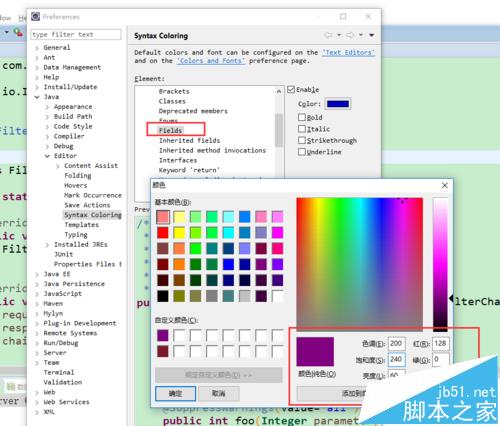Image resolution: width=500 pixels, height=426 pixels.
Task: Click the forward navigation arrow in Syntax Coloring header
Action: click(350, 35)
